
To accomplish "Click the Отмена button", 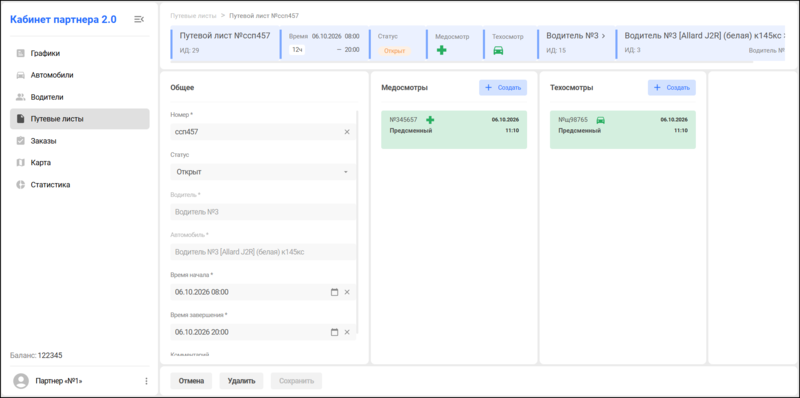I will click(x=191, y=381).
